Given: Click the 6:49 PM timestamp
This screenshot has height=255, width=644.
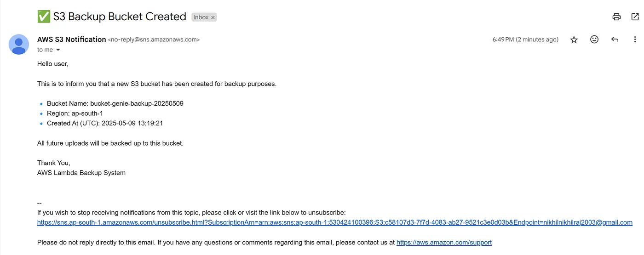Looking at the screenshot, I should tap(525, 40).
